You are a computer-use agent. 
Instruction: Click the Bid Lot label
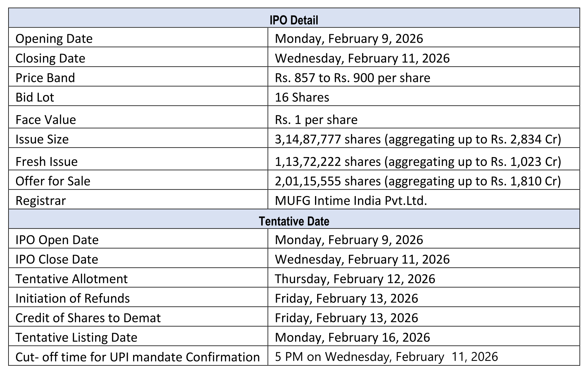pos(34,97)
